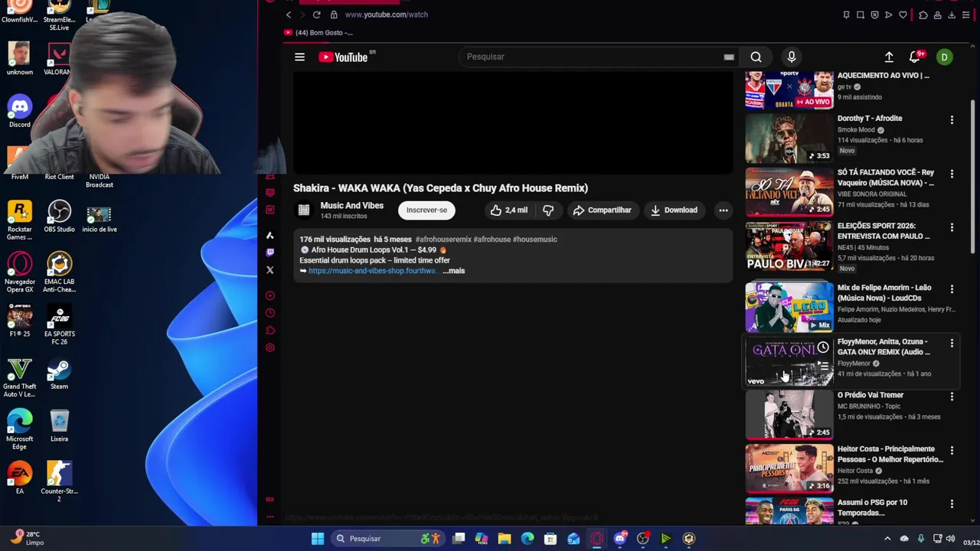Open the Mix de Felipe Amorim thumbnail

coord(789,308)
